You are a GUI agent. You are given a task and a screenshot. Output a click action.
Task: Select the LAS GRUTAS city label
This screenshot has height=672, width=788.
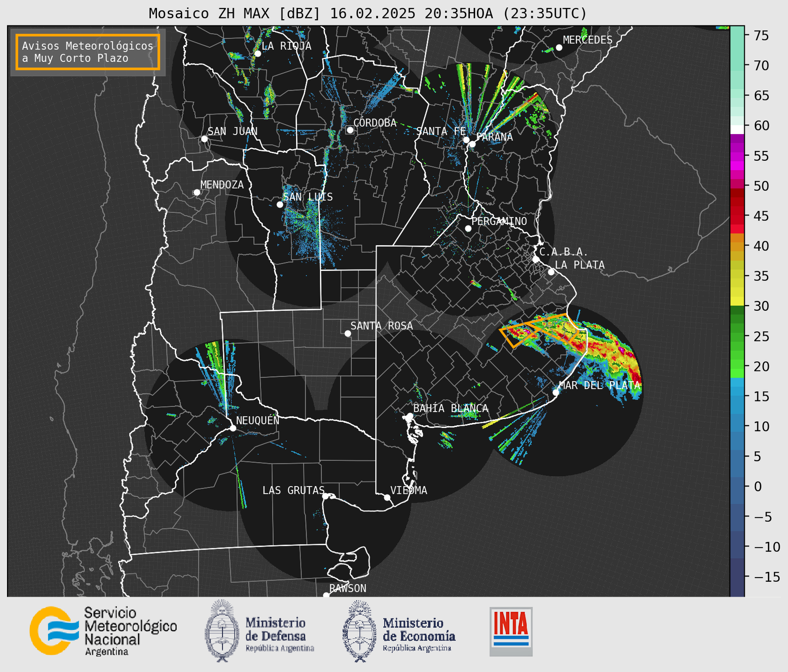(293, 490)
